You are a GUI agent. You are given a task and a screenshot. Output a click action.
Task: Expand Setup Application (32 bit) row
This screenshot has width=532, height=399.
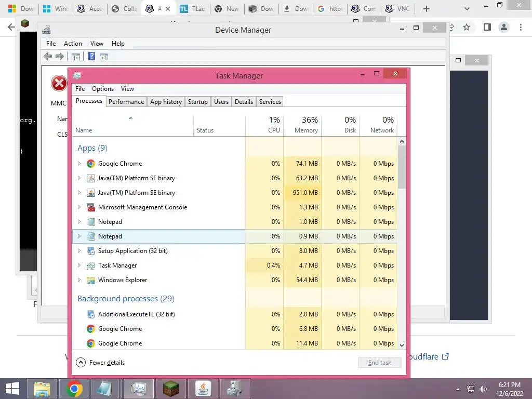point(79,251)
